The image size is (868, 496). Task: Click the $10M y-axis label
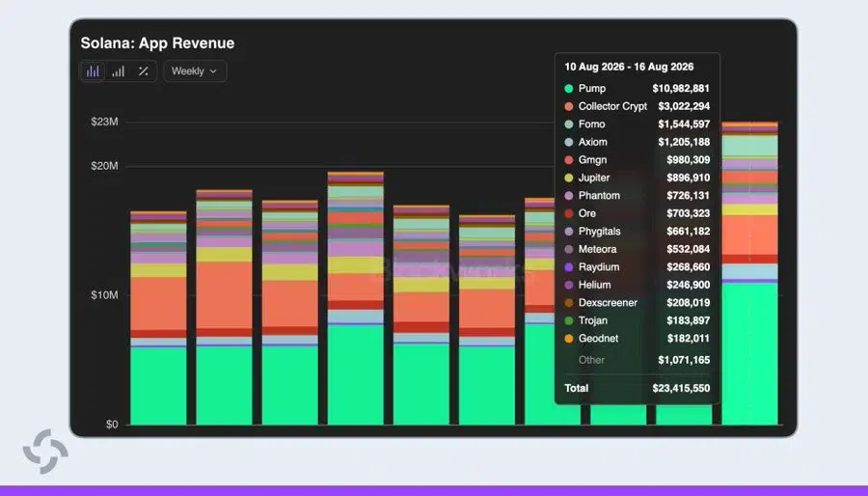[x=104, y=295]
